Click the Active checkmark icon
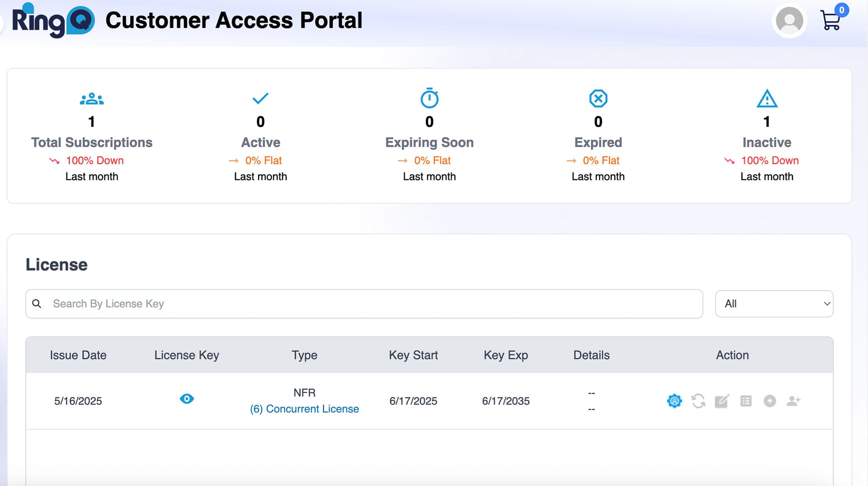Viewport: 868px width, 486px height. pos(260,98)
